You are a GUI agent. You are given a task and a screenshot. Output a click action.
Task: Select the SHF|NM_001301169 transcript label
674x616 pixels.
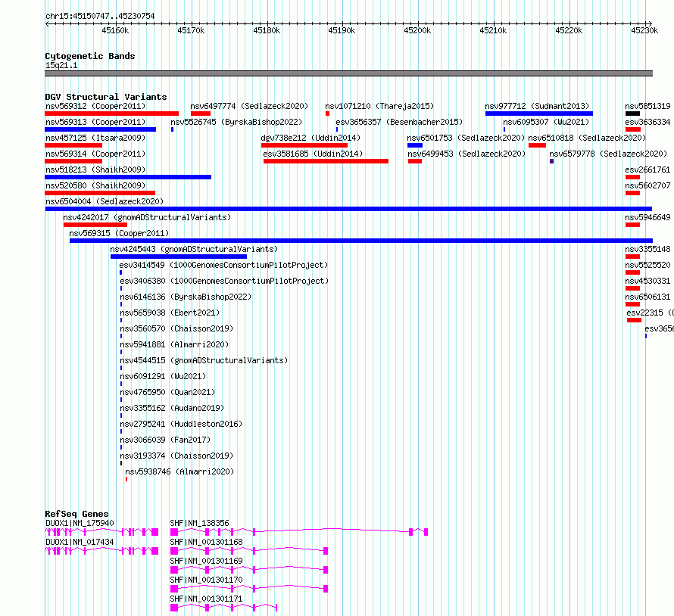(206, 561)
